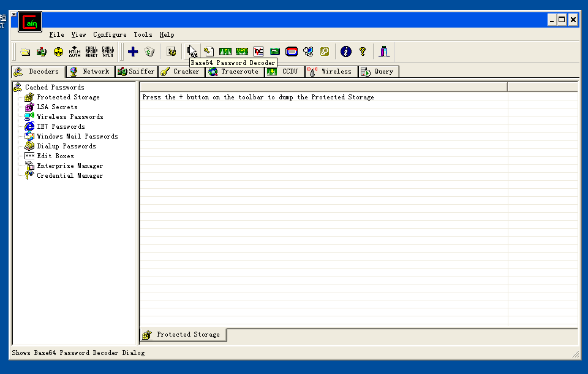Select Cached Passwords tree root
The height and width of the screenshot is (374, 588).
(55, 87)
